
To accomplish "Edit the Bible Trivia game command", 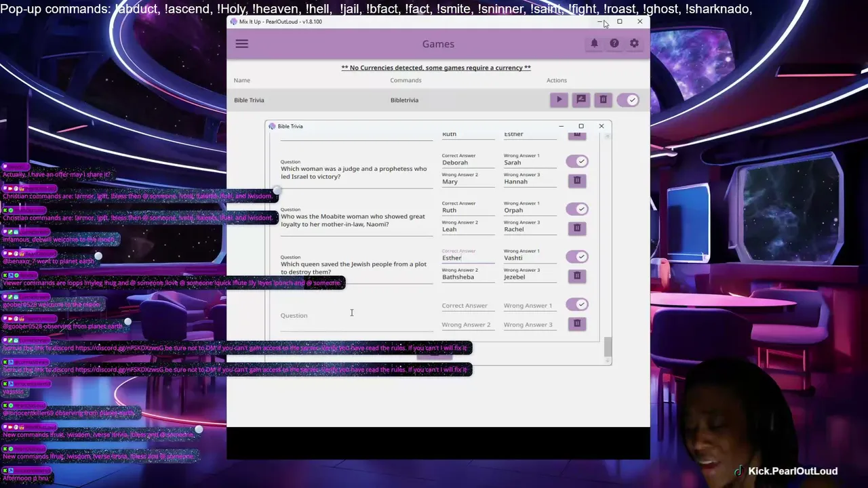I will coord(581,100).
